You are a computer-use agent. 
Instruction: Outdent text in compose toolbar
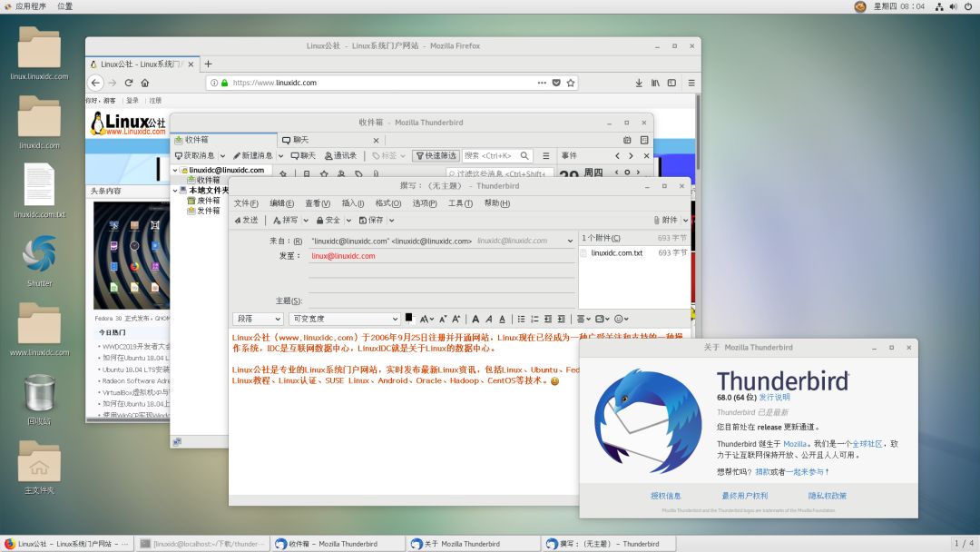(548, 319)
